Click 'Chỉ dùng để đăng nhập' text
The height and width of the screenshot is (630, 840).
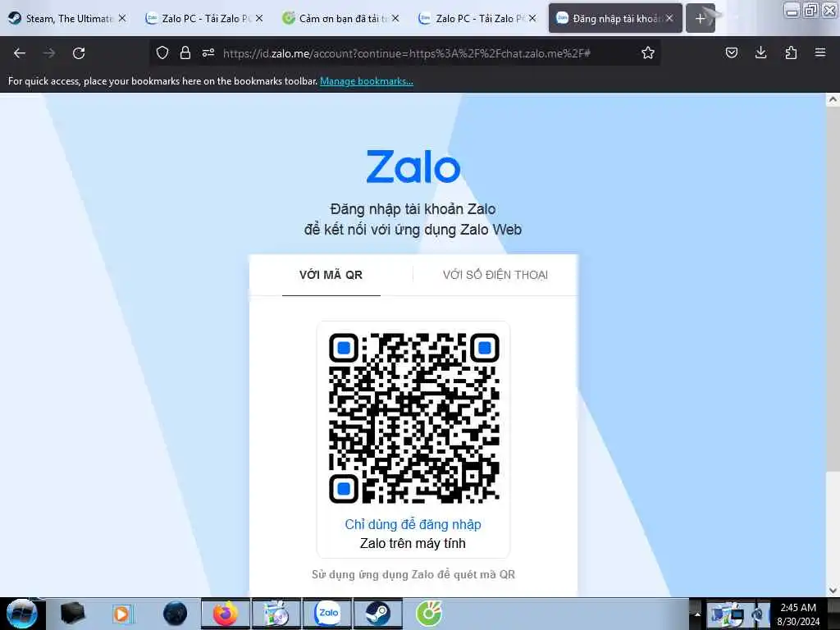point(413,524)
